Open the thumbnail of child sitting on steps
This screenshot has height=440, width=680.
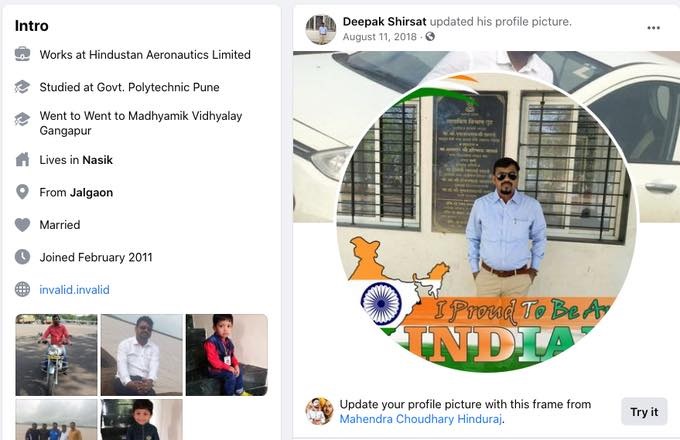click(227, 355)
